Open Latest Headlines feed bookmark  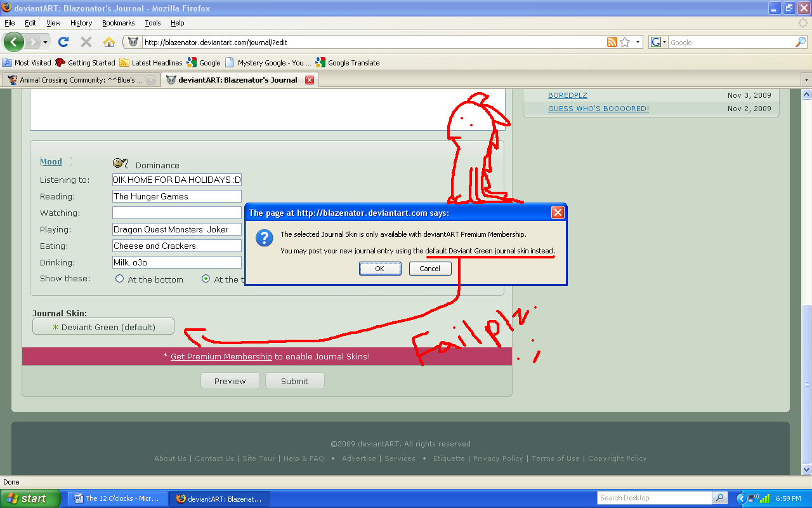pos(151,62)
